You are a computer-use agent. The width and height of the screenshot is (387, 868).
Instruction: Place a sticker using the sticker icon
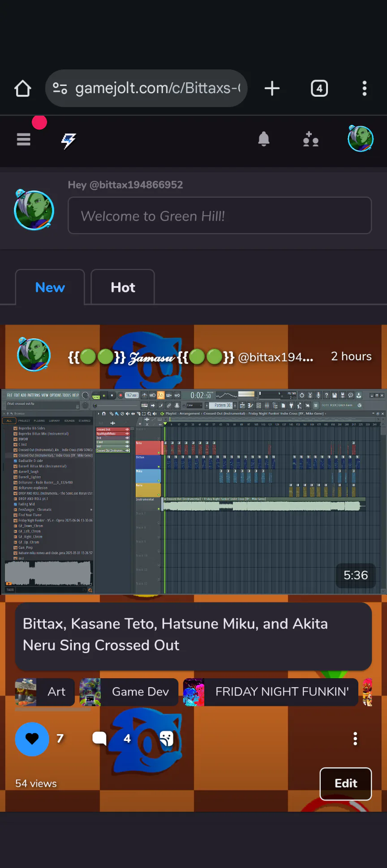click(x=166, y=739)
